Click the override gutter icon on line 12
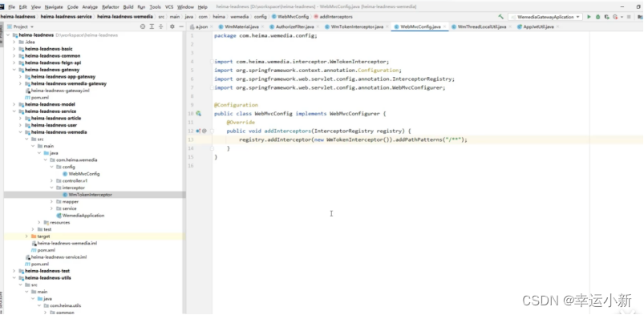 pyautogui.click(x=198, y=131)
